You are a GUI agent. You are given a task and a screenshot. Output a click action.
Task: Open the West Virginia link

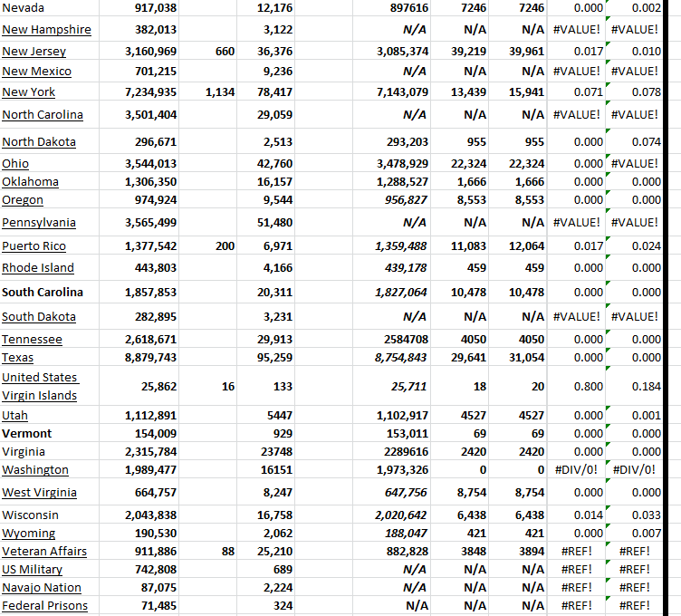39,493
